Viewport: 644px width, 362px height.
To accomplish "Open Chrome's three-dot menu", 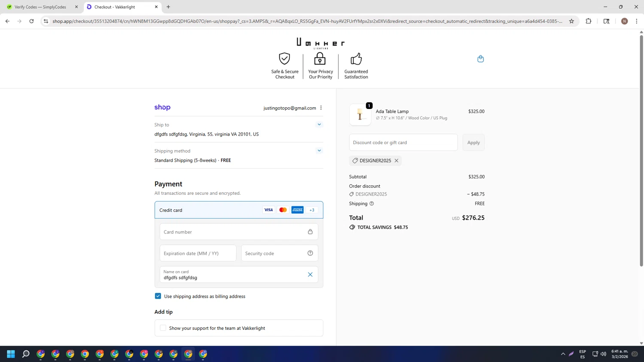I will click(x=636, y=21).
